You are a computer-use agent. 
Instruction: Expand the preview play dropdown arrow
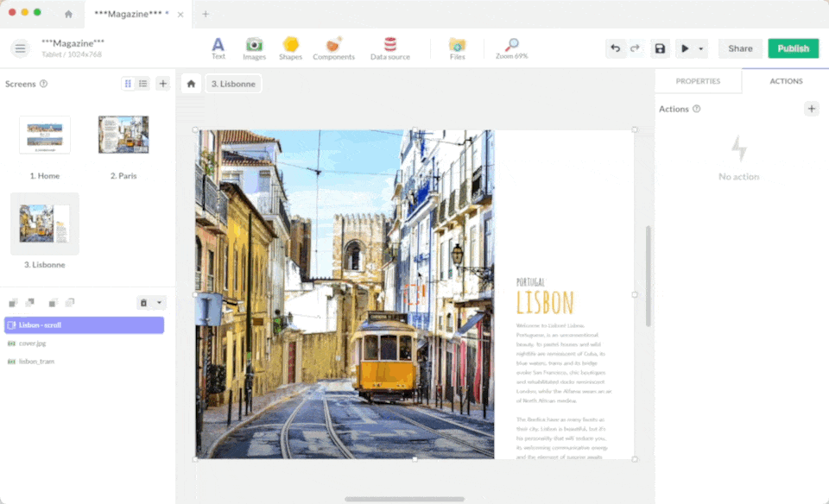point(701,49)
